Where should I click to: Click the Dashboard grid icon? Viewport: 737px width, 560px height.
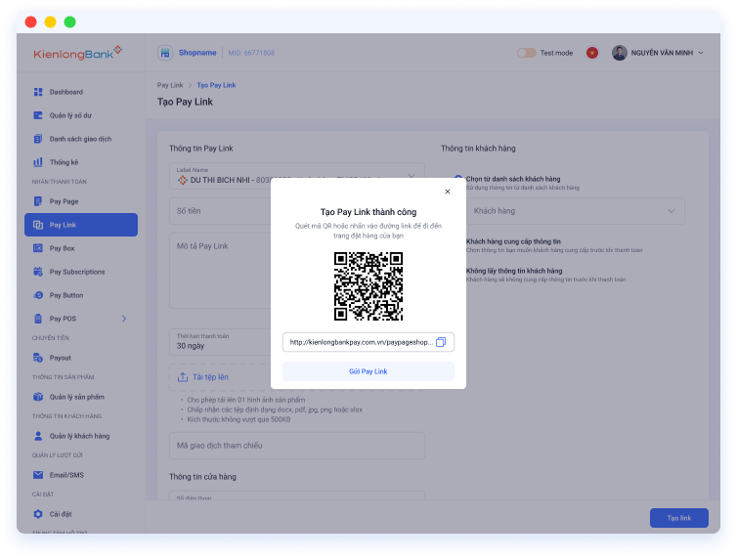(x=38, y=92)
